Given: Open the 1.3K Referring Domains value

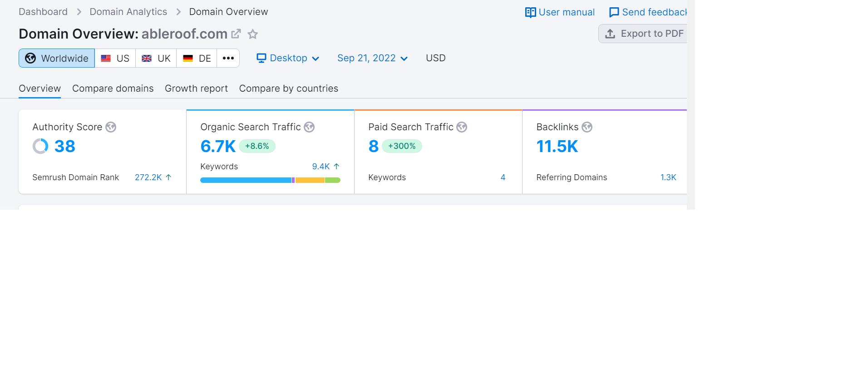Looking at the screenshot, I should point(668,177).
